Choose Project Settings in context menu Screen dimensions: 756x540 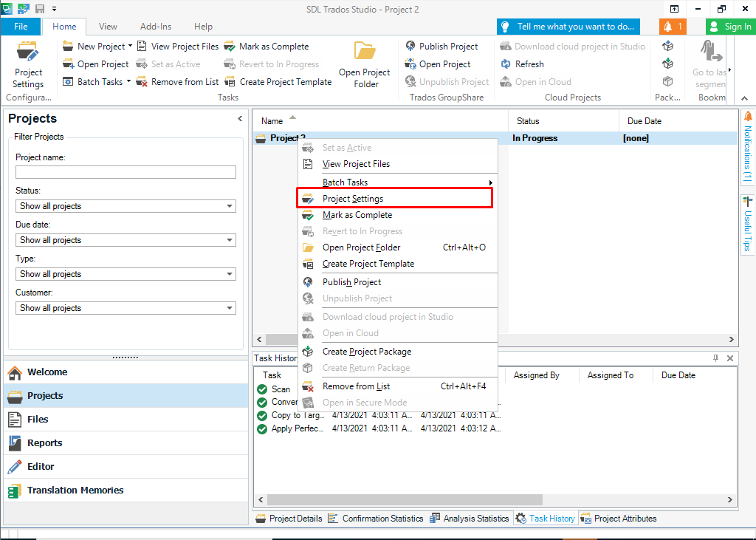353,199
